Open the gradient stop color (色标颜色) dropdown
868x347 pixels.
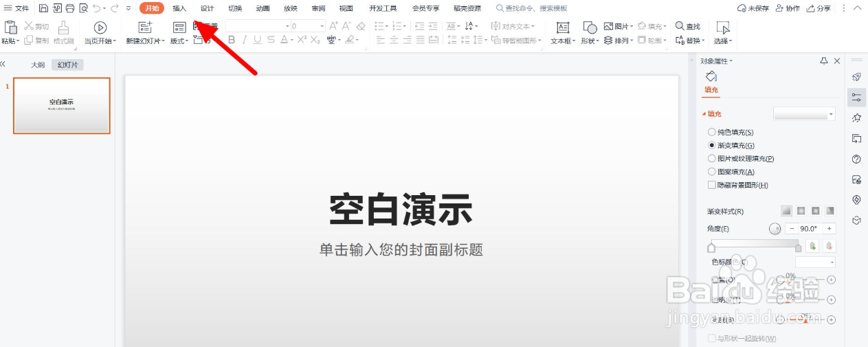pyautogui.click(x=815, y=262)
